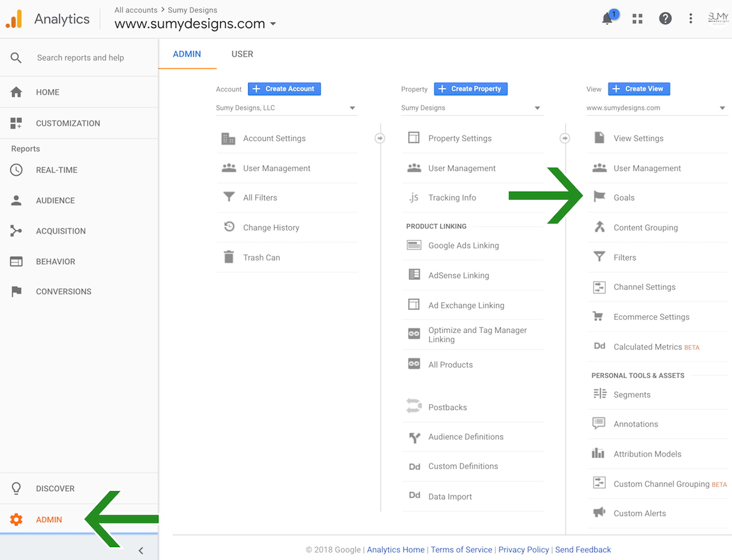Click the Audience person icon
Screen dimensions: 732x560
[16, 200]
